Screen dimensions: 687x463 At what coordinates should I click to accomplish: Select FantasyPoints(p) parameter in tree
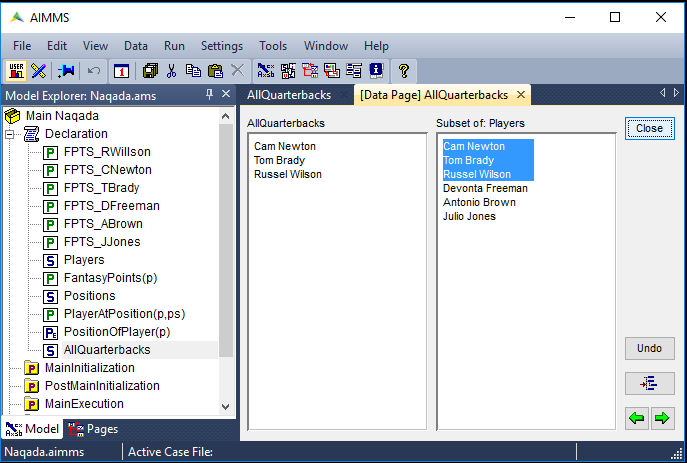110,278
